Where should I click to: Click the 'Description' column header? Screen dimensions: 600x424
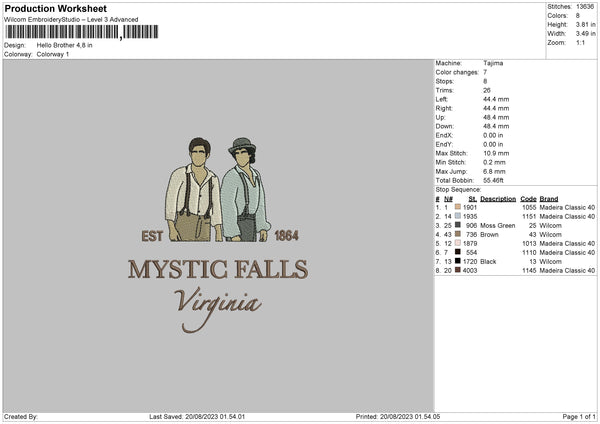click(498, 199)
